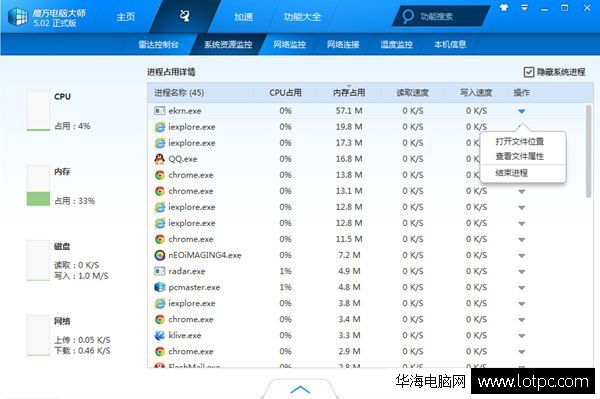Click the Chrome icon of 11.5 M chrome.exe
This screenshot has width=600, height=399.
[x=160, y=239]
